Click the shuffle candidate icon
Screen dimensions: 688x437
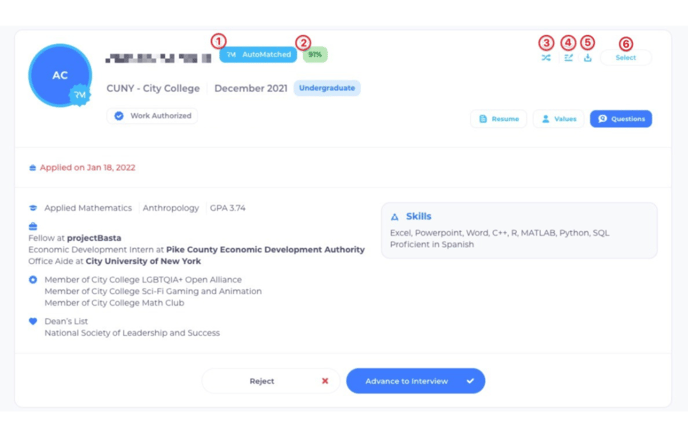coord(546,58)
